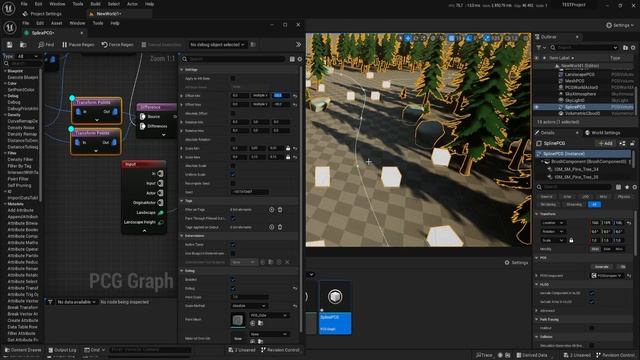Expand the Offset Min vector row
This screenshot has width=640, height=360.
(x=182, y=96)
